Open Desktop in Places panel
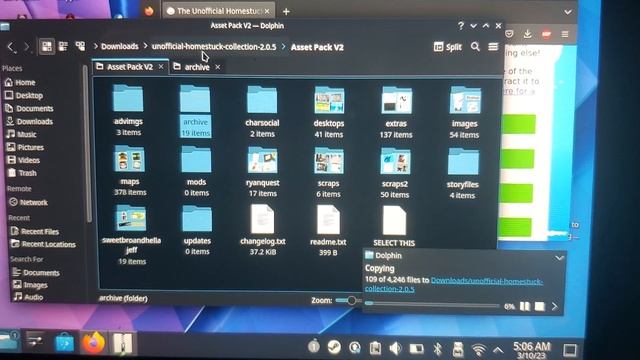 pos(24,96)
